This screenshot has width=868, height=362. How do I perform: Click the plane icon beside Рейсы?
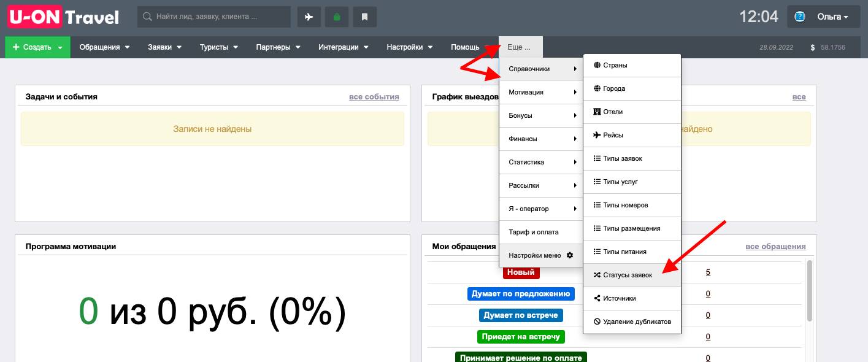pos(597,135)
